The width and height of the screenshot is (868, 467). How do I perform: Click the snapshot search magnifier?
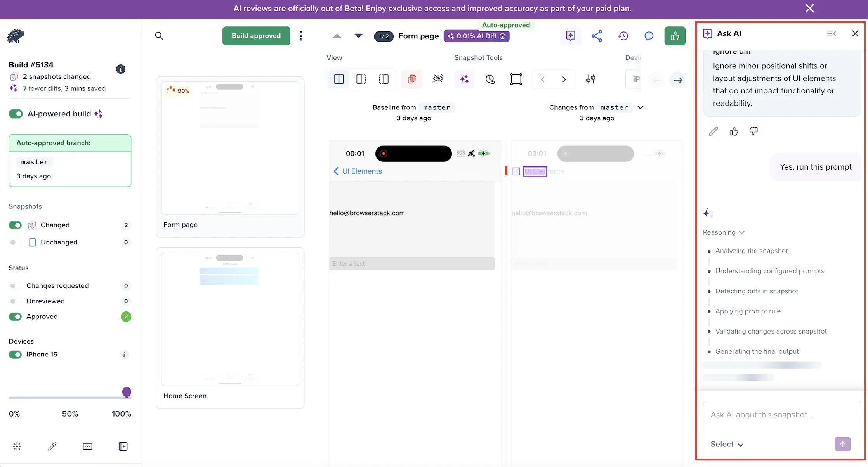[159, 36]
